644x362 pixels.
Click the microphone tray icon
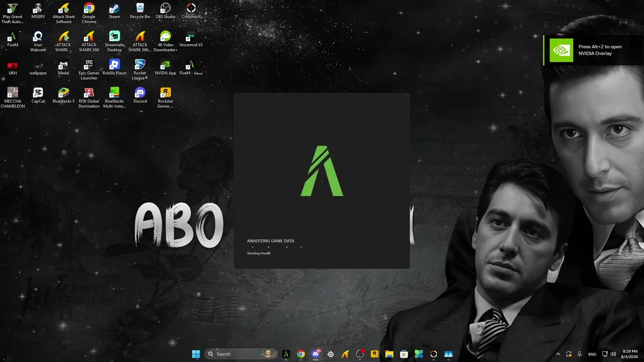click(x=580, y=354)
